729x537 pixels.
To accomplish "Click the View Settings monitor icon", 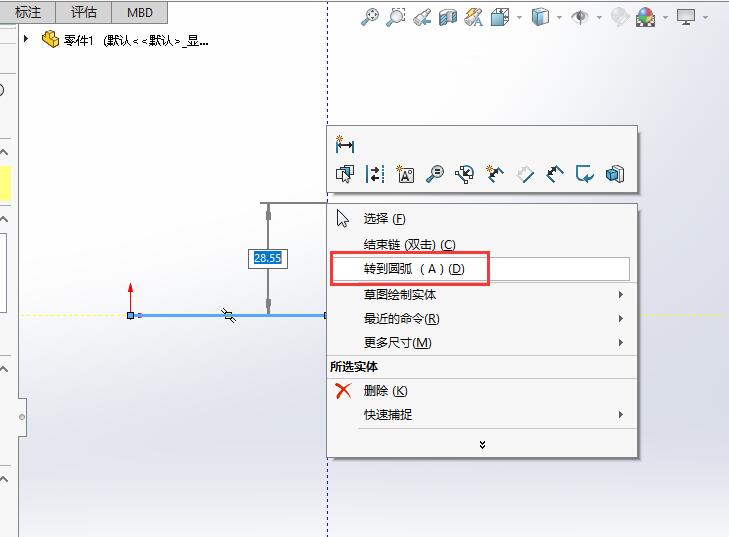I will click(686, 17).
